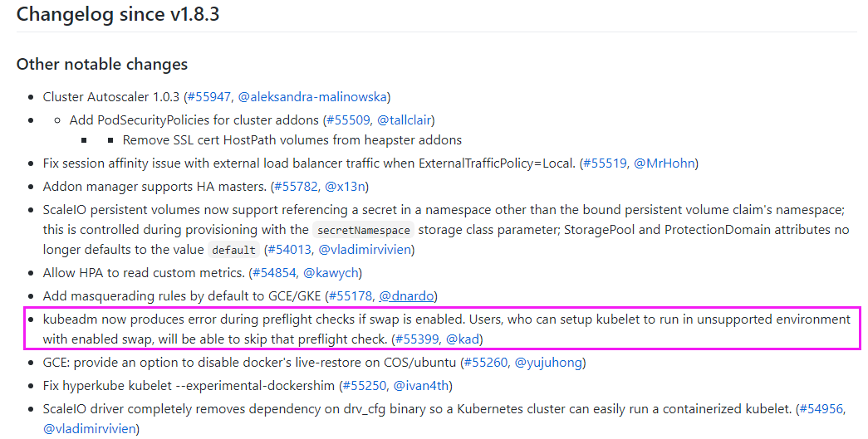The width and height of the screenshot is (868, 439).
Task: Open PodSecurityPolicies pull request #55509
Action: pos(349,120)
